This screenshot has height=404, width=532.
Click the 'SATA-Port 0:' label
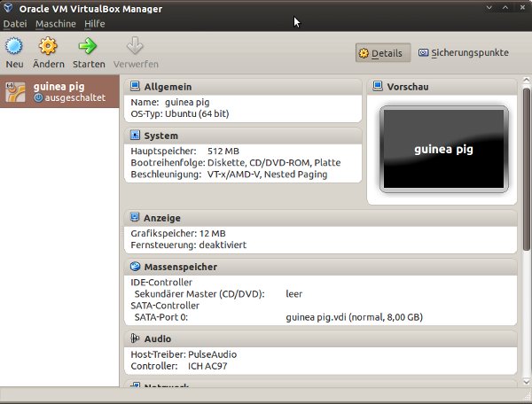click(161, 317)
